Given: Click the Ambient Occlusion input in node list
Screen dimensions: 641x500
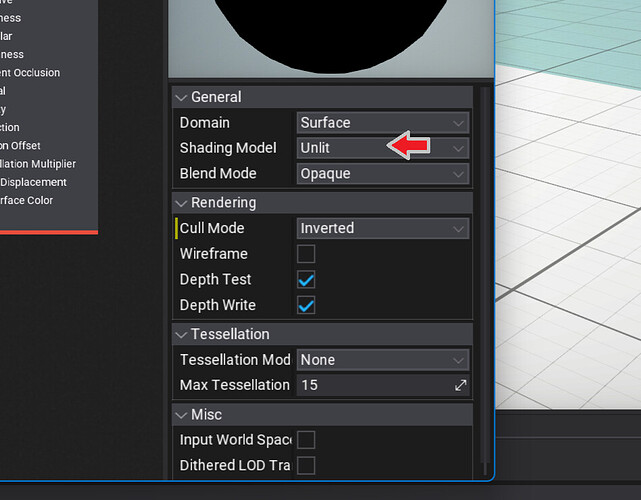Looking at the screenshot, I should 30,73.
